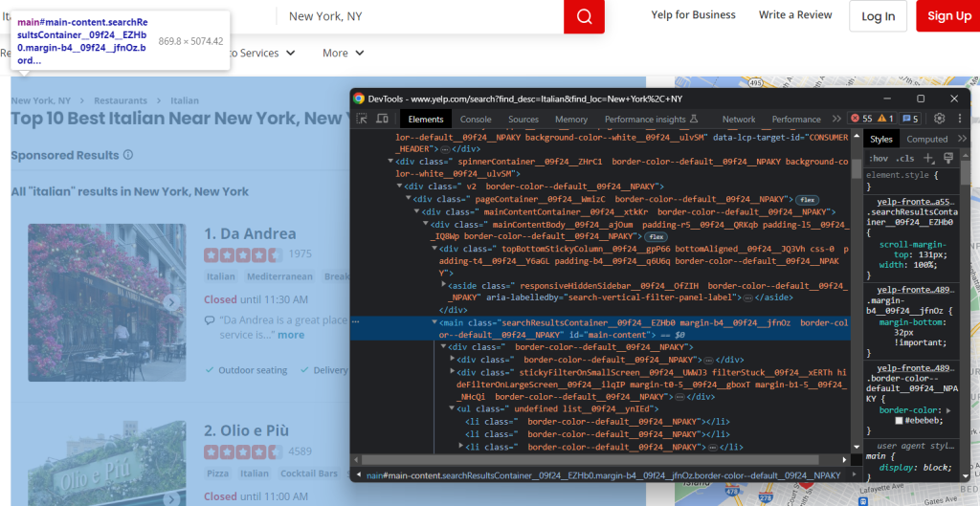Viewport: 980px width, 506px height.
Task: Open the More dropdown in Yelp navigation
Action: click(x=342, y=54)
